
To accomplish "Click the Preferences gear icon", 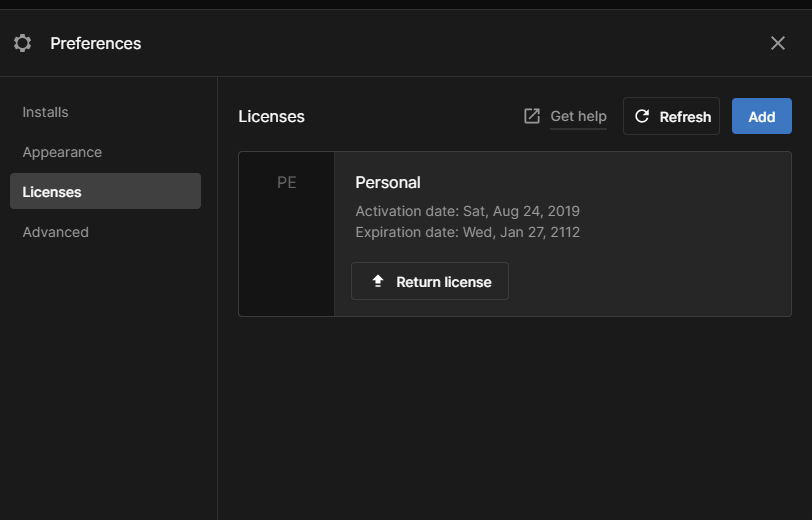I will coord(22,43).
